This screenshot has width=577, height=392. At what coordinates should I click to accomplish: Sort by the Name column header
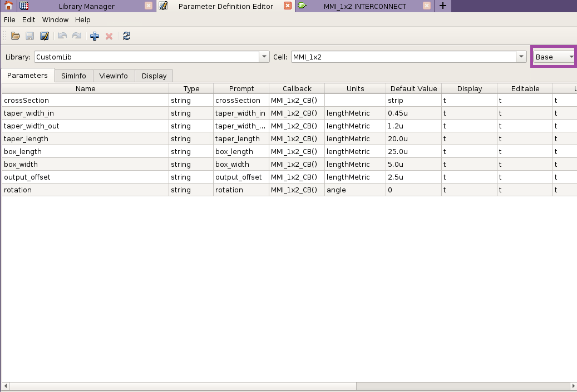click(x=85, y=88)
